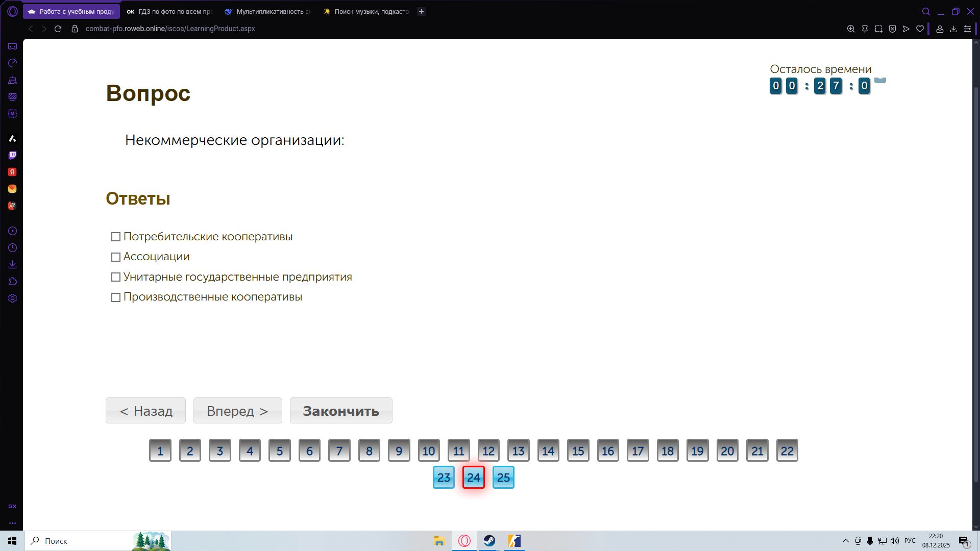Open File Explorer from taskbar
This screenshot has width=980, height=551.
(439, 541)
